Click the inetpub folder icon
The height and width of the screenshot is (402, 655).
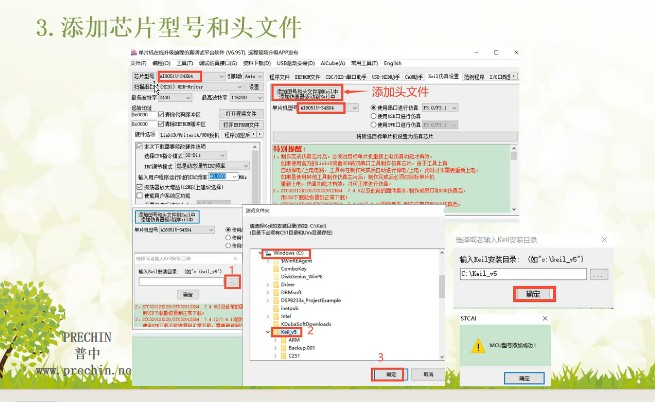point(276,308)
